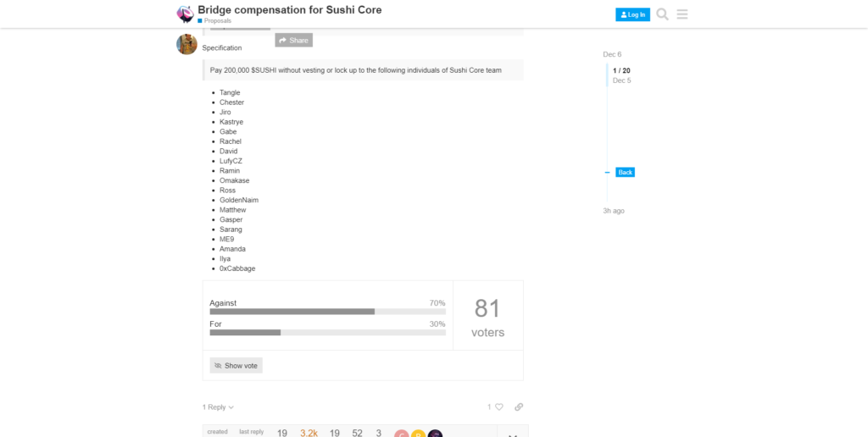Jump to 3h ago timeline end
This screenshot has width=868, height=437.
pyautogui.click(x=614, y=211)
